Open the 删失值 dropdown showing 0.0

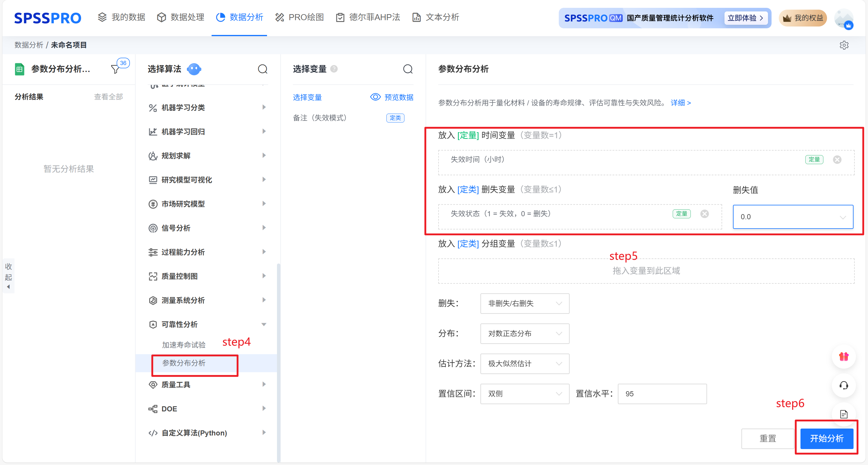[793, 217]
